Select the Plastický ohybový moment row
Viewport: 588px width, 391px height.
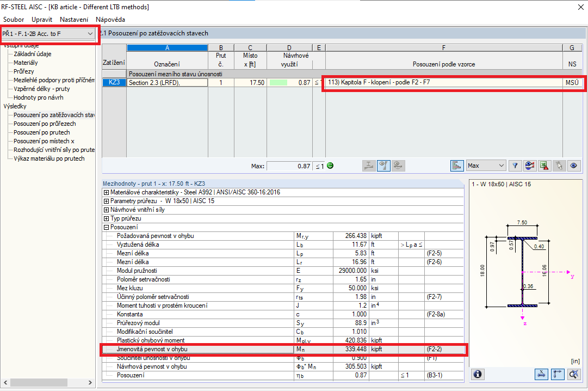[x=283, y=340]
